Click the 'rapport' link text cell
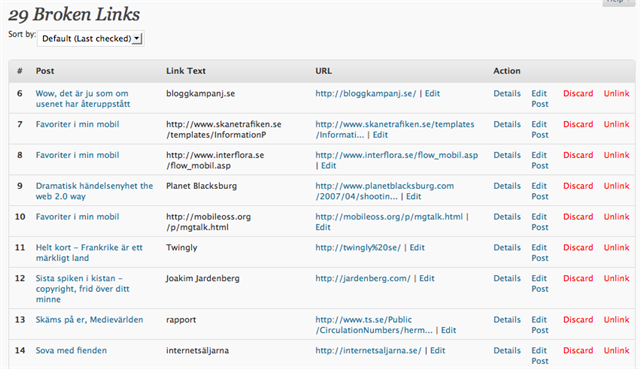640x369 pixels. [181, 320]
